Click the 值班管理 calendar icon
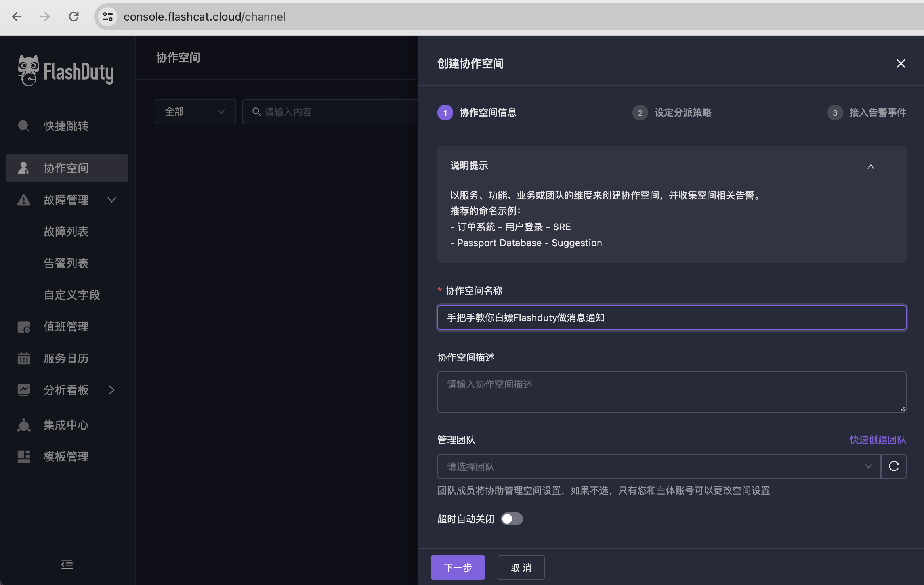The width and height of the screenshot is (924, 585). 24,327
